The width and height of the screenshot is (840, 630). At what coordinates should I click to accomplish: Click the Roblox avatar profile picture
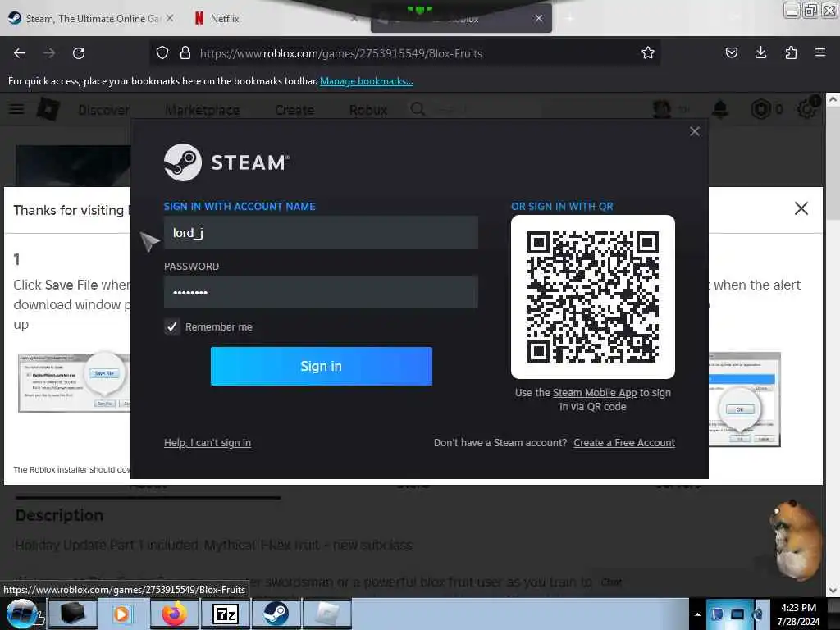tap(662, 109)
